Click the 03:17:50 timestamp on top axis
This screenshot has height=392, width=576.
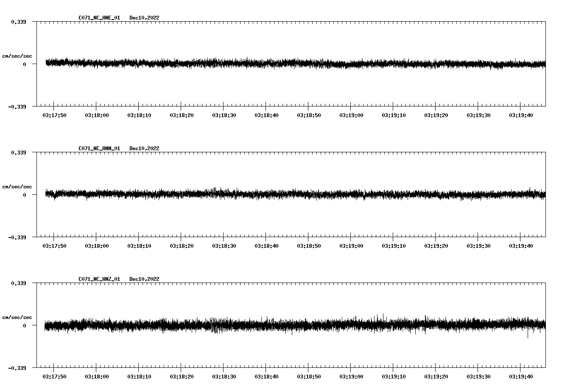[x=54, y=115]
